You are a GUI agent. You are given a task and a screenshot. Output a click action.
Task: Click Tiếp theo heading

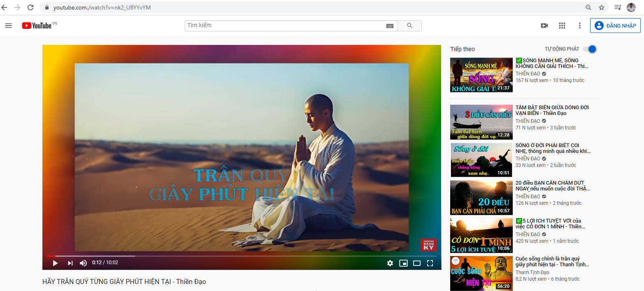[x=463, y=49]
